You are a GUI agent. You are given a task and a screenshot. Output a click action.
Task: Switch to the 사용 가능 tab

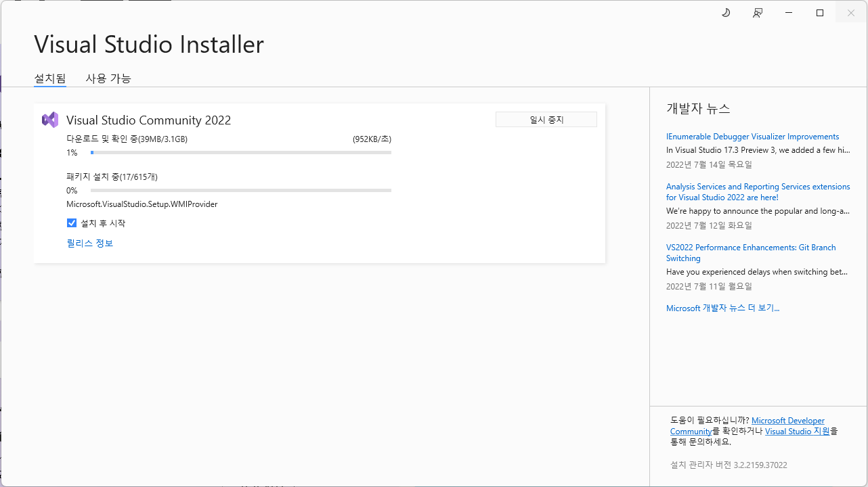pos(108,78)
